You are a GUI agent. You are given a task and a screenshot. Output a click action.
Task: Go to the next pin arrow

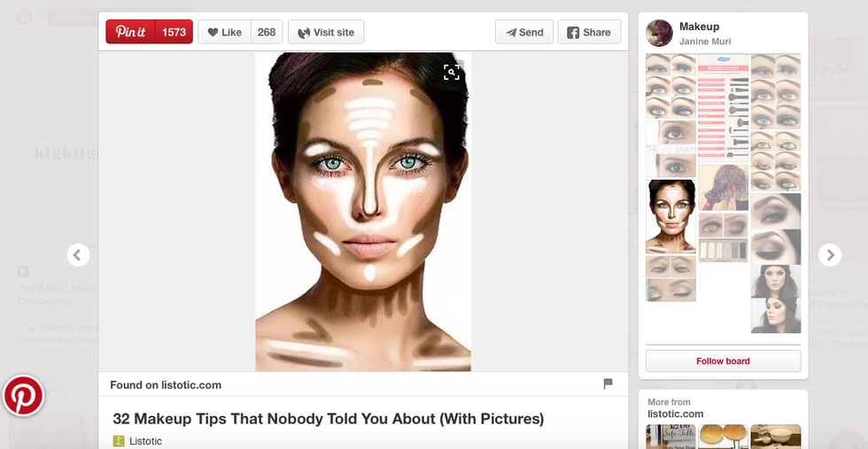829,255
